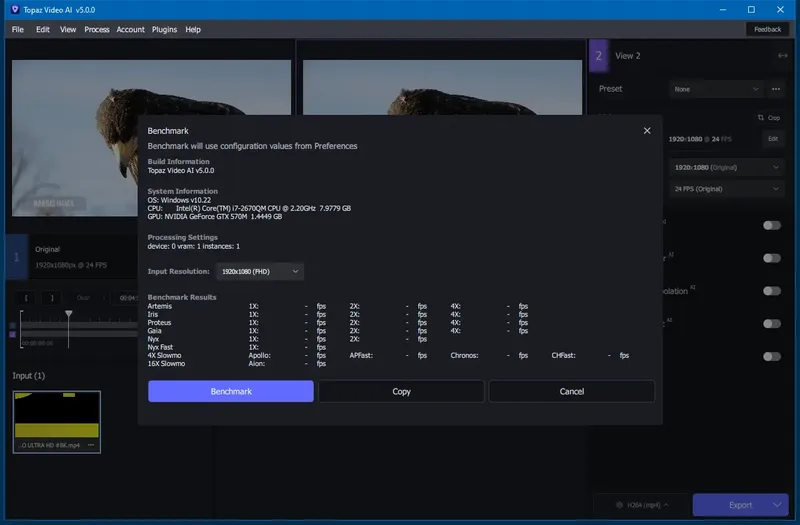
Task: Click the 'Chronos:' label in the 4X Slowmo row
Action: [x=464, y=355]
